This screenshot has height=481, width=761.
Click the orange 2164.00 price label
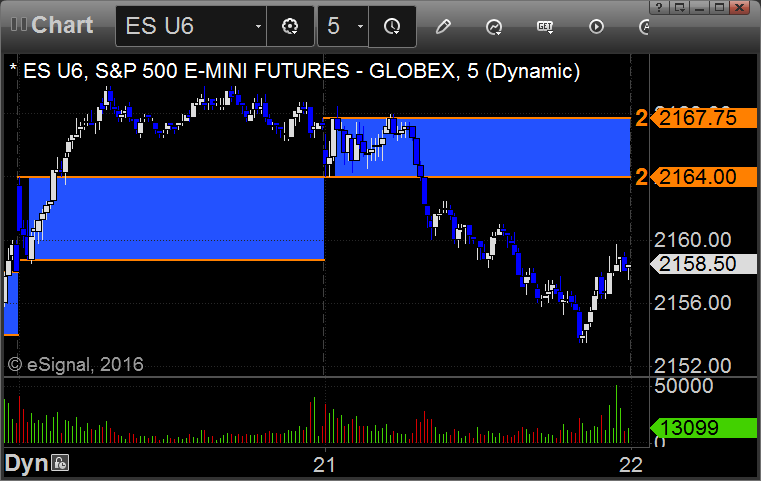[703, 177]
